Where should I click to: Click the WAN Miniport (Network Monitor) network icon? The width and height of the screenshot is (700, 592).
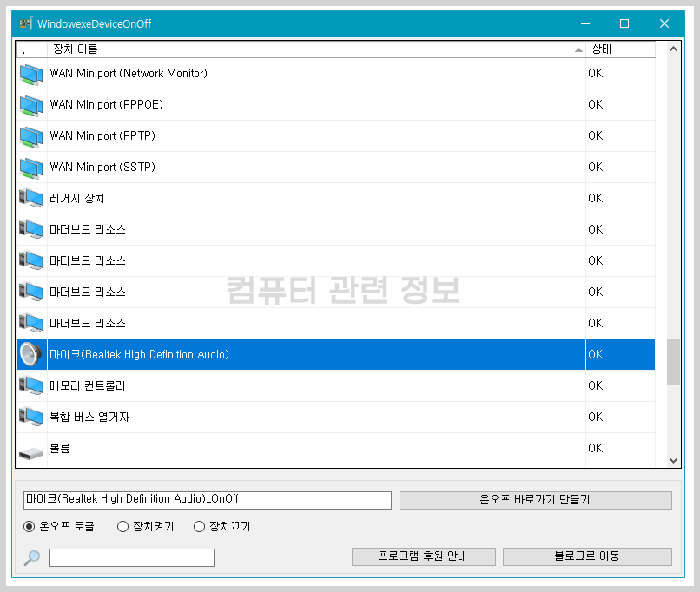click(x=31, y=74)
